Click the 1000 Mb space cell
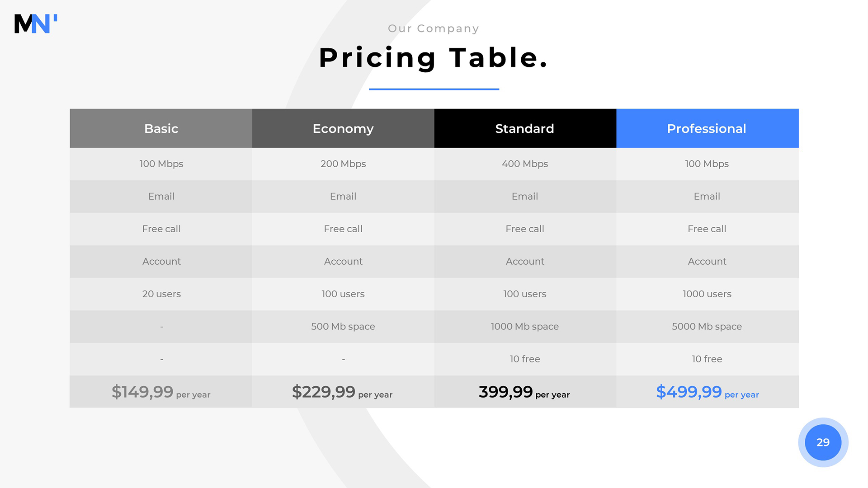The image size is (868, 488). pyautogui.click(x=525, y=327)
